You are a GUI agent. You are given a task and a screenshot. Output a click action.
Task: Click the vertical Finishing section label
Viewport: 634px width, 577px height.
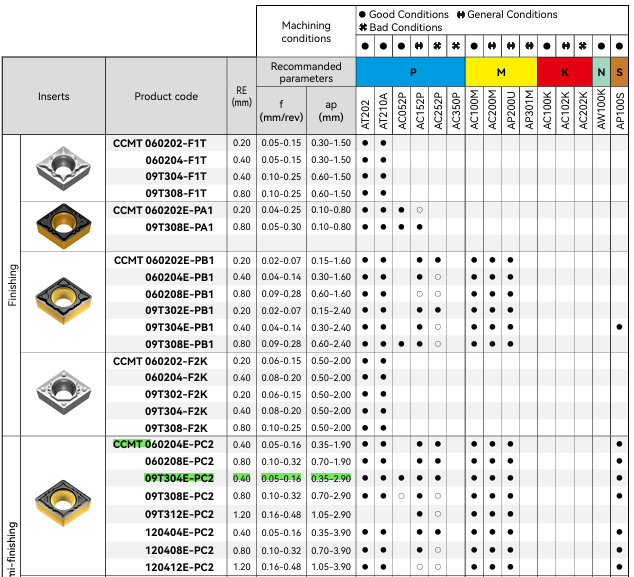(x=12, y=285)
